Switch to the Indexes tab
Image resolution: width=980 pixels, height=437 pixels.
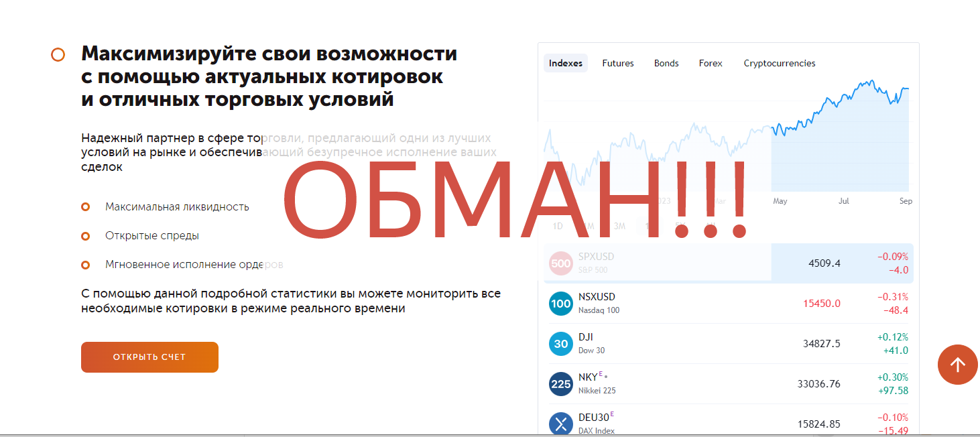(566, 63)
